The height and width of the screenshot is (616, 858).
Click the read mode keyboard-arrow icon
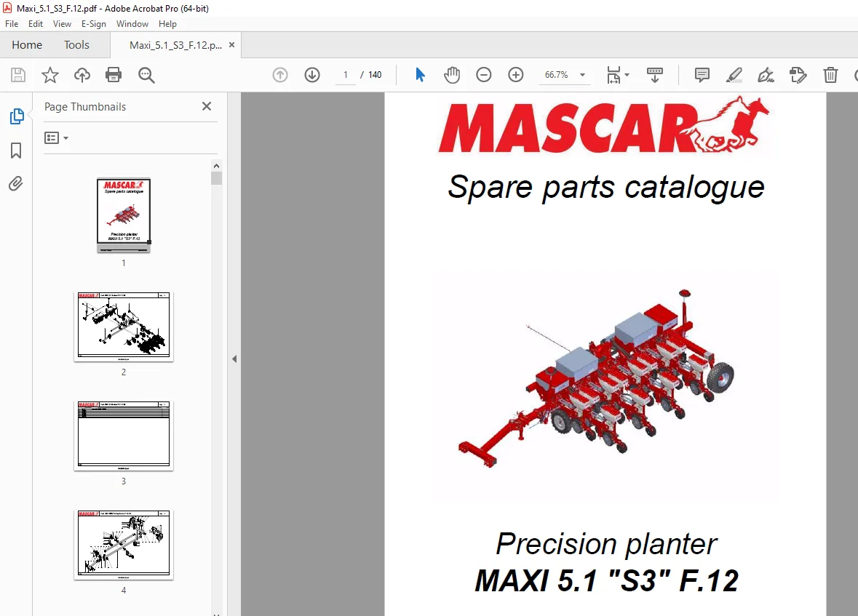tap(655, 75)
